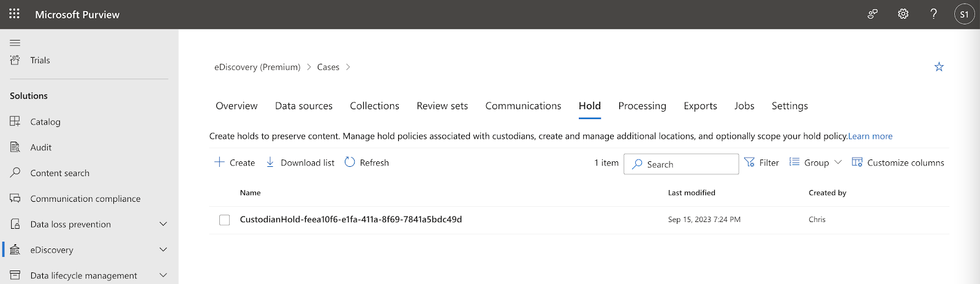The height and width of the screenshot is (284, 980).
Task: Switch to the Collections tab
Action: coord(374,106)
